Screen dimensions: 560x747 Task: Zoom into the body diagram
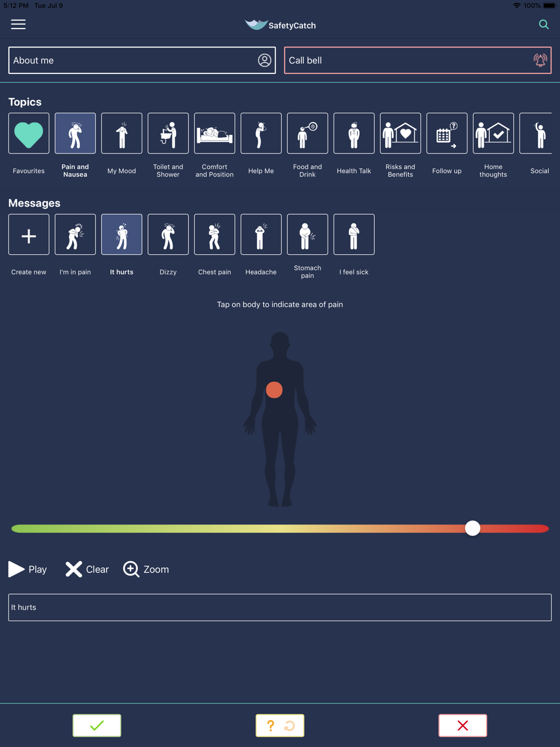(146, 569)
